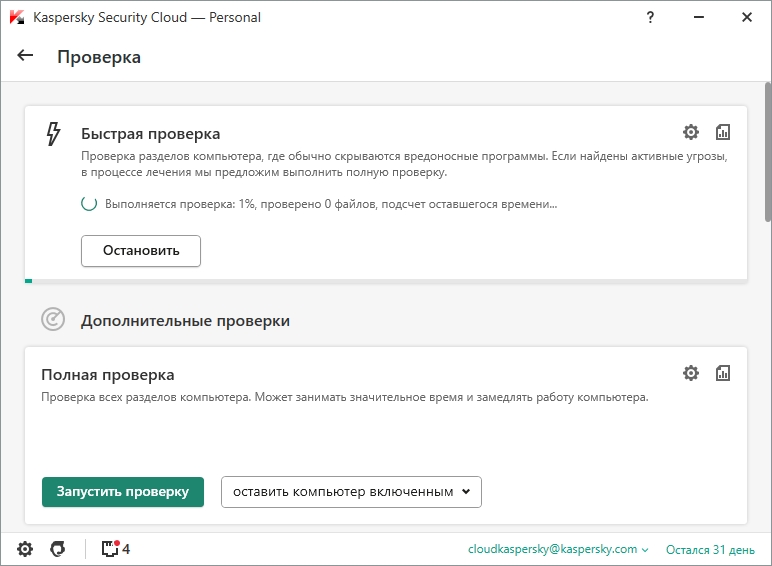Expand the cloudkaspersky@kaspersky.com account menu
772x566 pixels.
(558, 549)
